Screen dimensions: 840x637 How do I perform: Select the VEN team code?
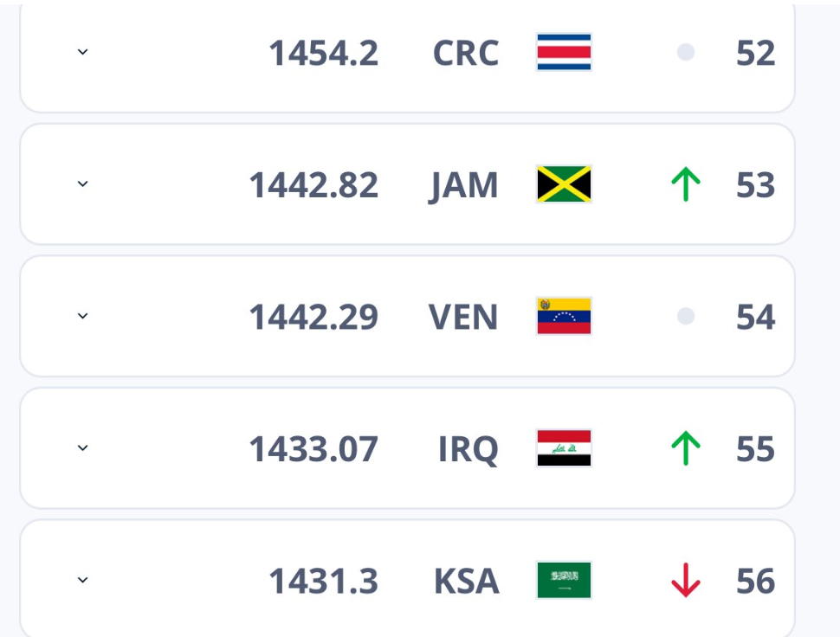[x=463, y=317]
